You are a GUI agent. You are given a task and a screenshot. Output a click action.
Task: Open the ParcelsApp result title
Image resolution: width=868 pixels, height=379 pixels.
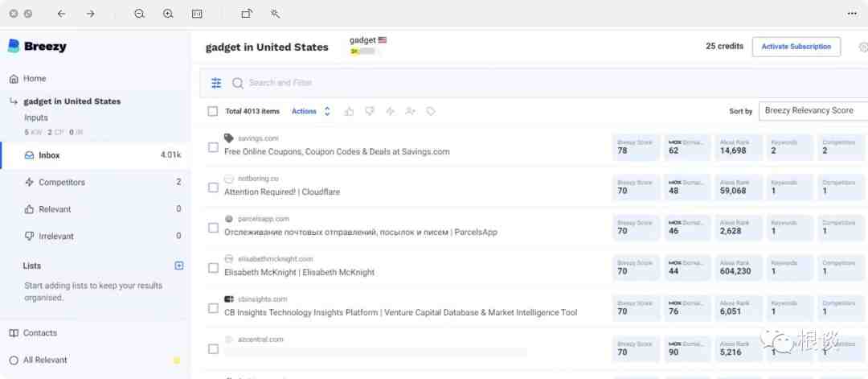click(x=360, y=233)
